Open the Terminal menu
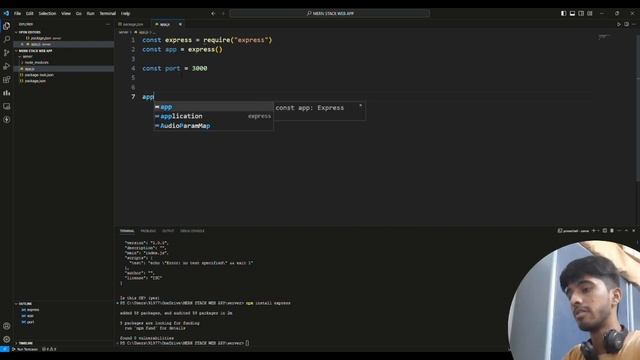Screen dimensions: 640x360 tap(108, 13)
